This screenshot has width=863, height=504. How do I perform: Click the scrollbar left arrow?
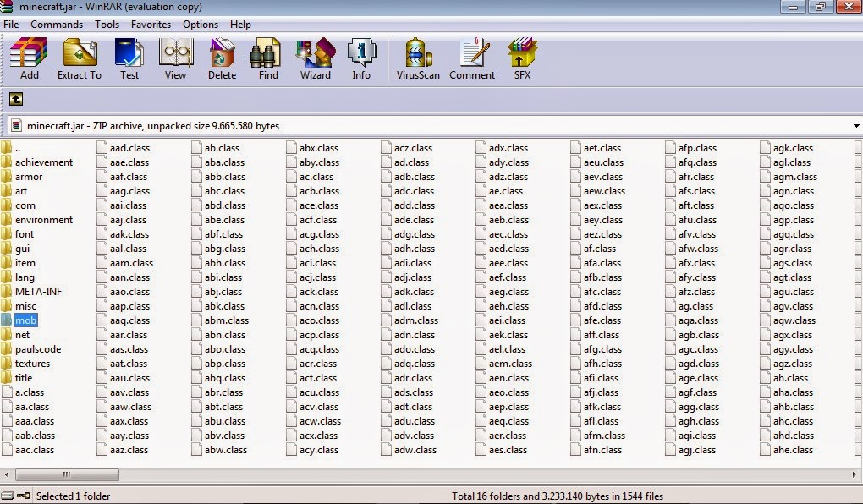click(7, 474)
